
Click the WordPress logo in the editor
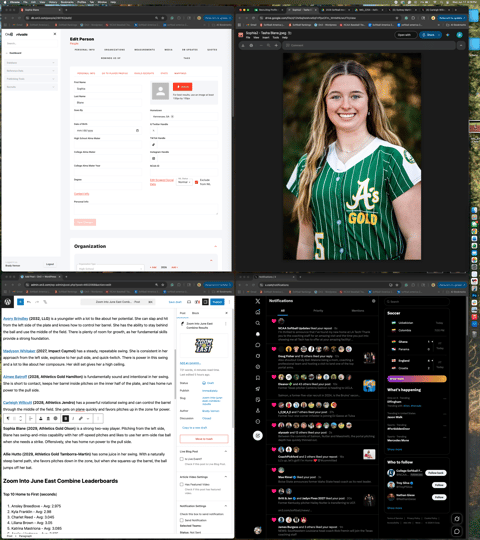tap(8, 302)
